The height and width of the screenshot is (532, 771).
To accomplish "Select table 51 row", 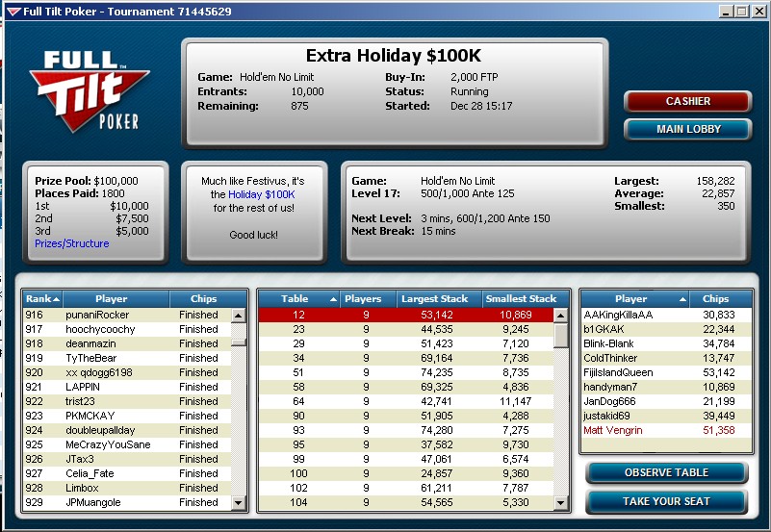I will click(x=406, y=372).
